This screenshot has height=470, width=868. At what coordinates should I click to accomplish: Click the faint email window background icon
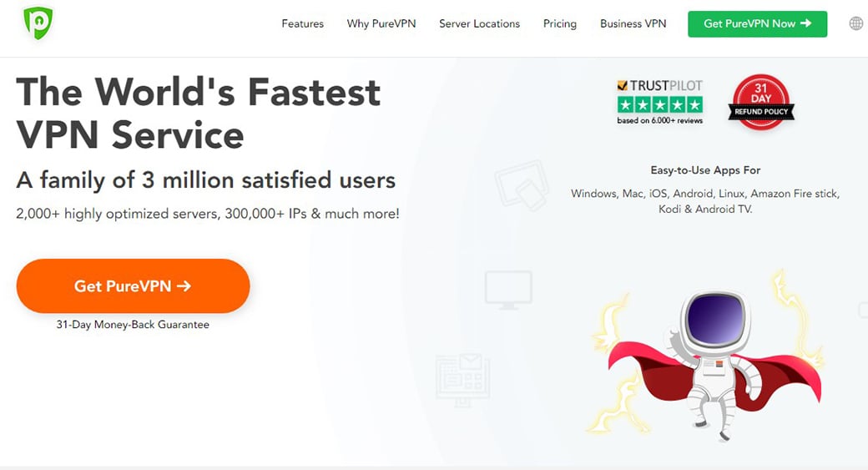pos(462,379)
